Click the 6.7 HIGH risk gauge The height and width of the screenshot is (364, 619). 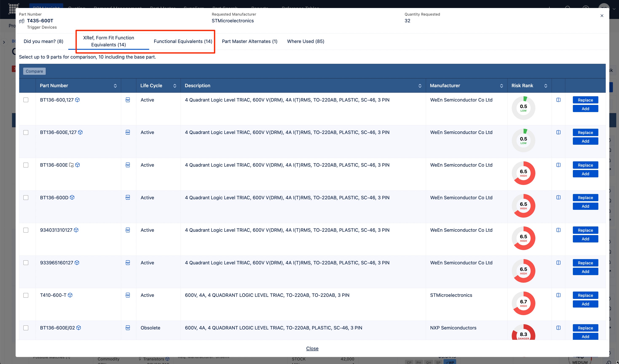pos(523,303)
